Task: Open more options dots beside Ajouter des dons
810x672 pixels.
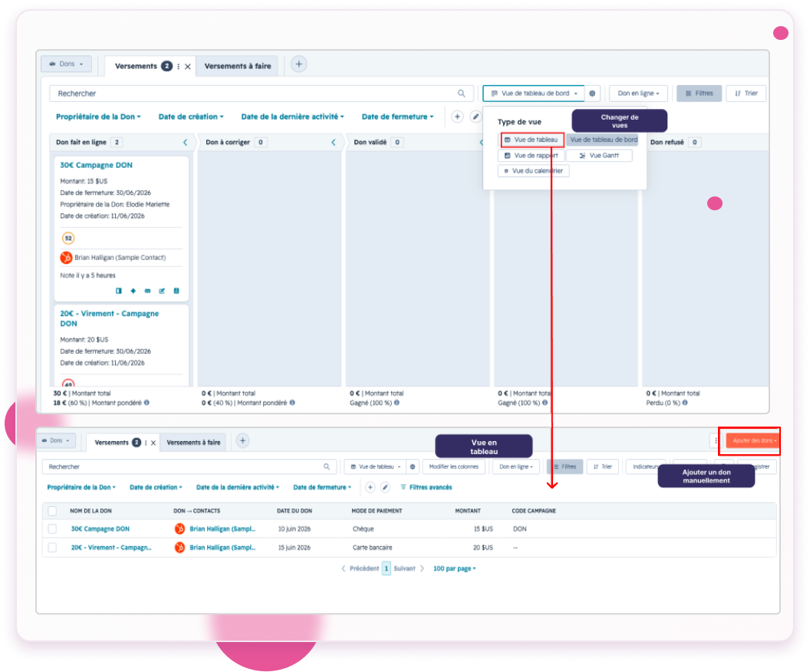Action: [x=716, y=440]
